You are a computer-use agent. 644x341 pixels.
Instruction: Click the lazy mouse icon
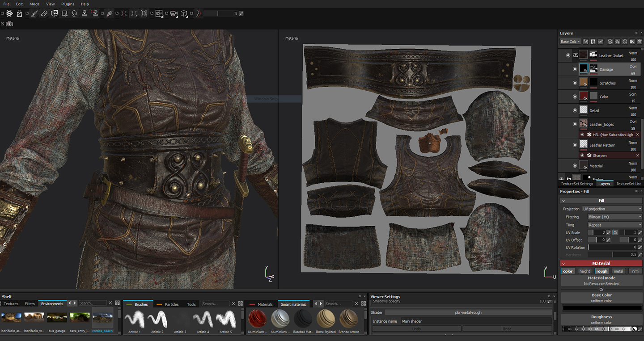(199, 13)
